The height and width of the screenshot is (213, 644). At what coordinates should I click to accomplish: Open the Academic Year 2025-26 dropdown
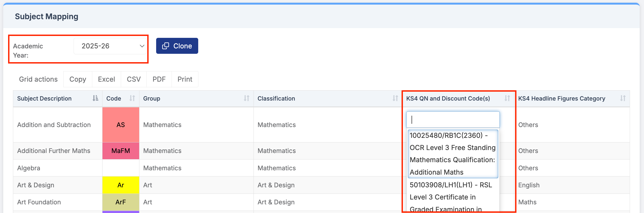(110, 46)
